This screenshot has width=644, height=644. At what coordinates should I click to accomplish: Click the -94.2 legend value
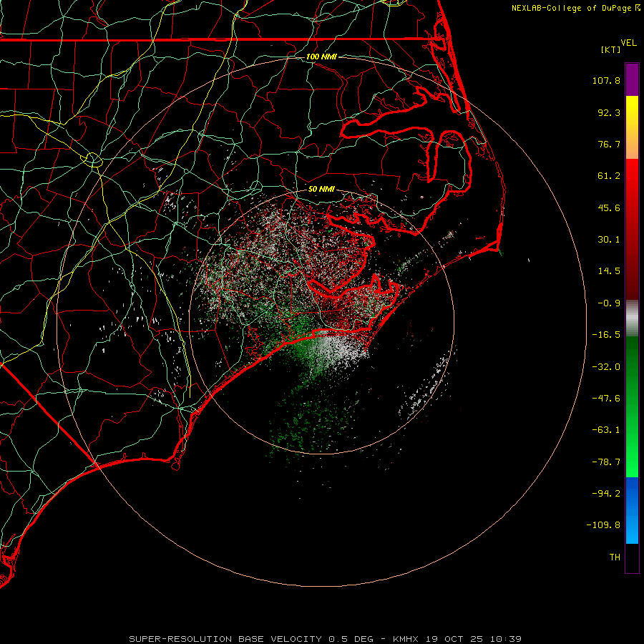point(606,493)
